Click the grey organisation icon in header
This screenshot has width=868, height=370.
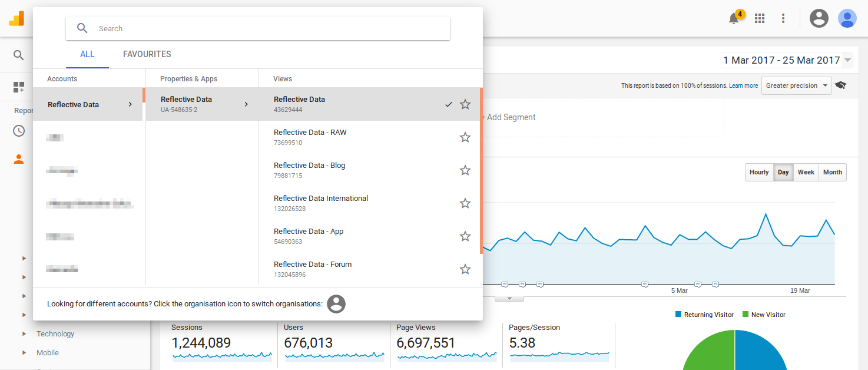point(819,18)
